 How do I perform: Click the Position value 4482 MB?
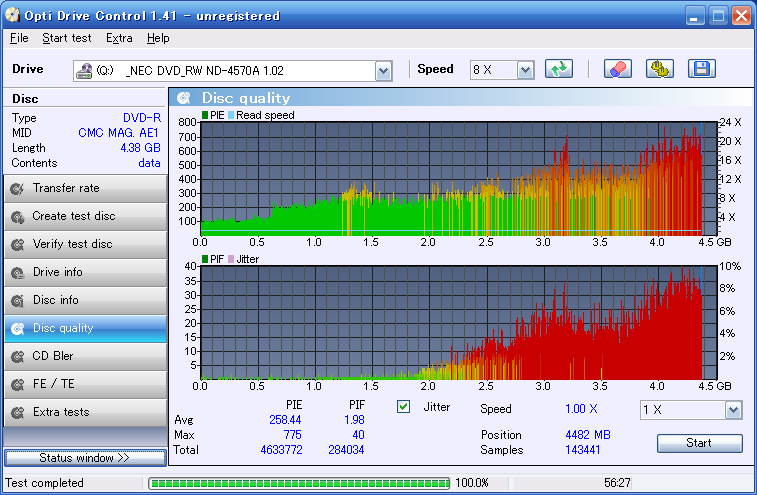pos(588,435)
